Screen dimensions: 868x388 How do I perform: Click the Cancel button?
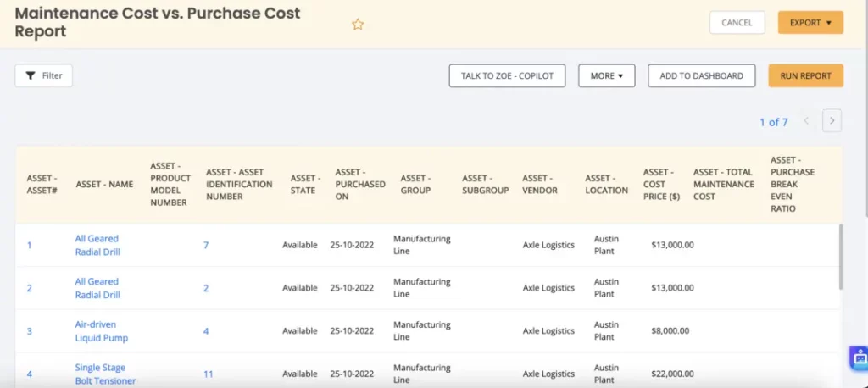click(737, 23)
